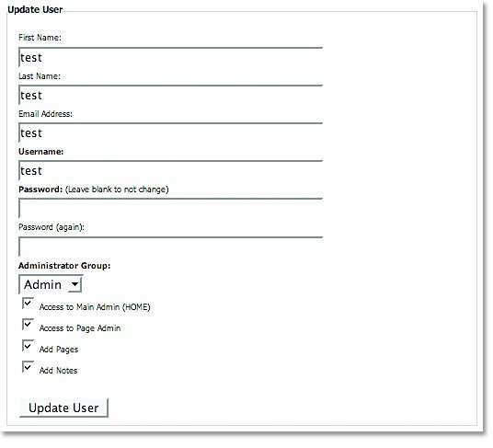Toggle the Access to Page Admin checkbox

[28, 325]
